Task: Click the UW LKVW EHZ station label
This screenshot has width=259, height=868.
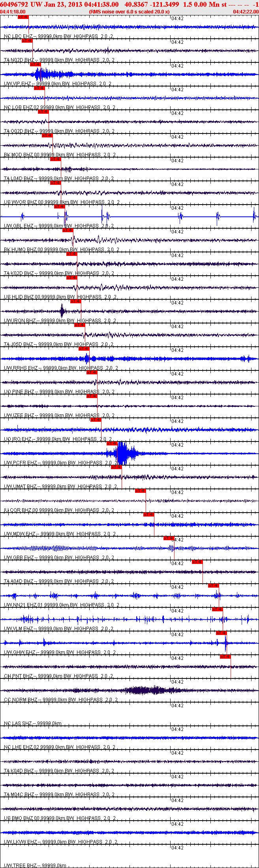Action: (61, 842)
